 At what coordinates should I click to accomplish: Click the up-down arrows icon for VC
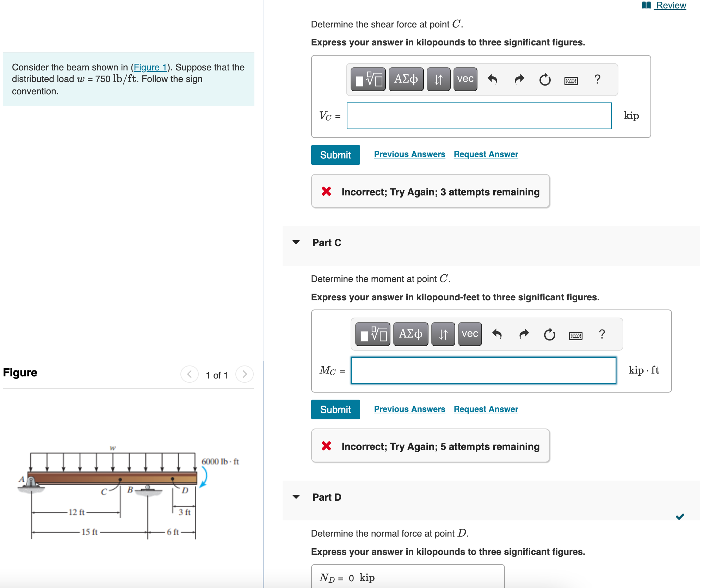coord(438,79)
